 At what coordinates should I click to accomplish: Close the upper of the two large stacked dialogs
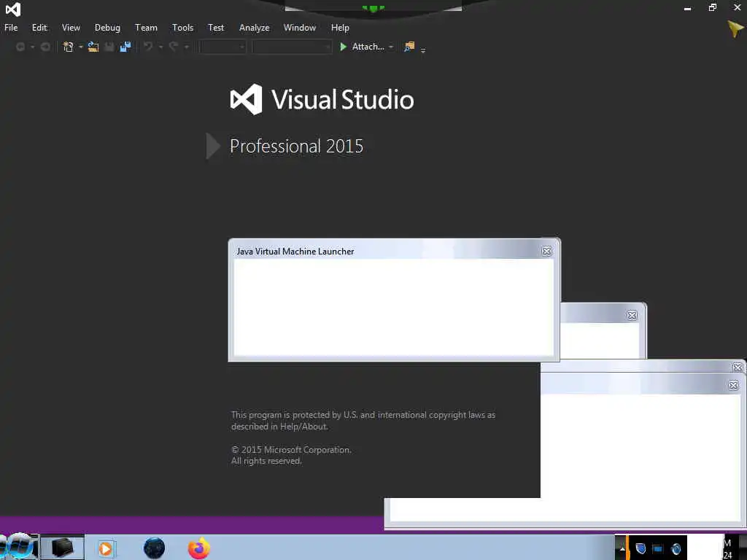pyautogui.click(x=738, y=367)
